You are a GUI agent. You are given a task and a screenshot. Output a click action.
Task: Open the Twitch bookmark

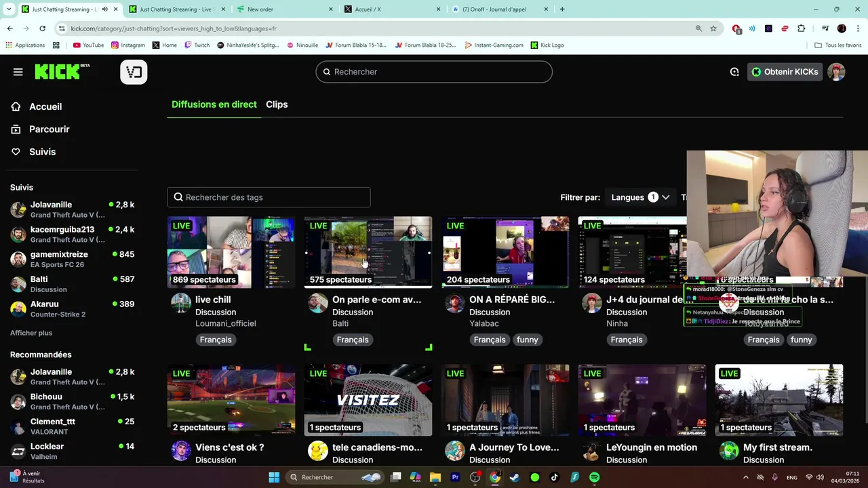197,45
